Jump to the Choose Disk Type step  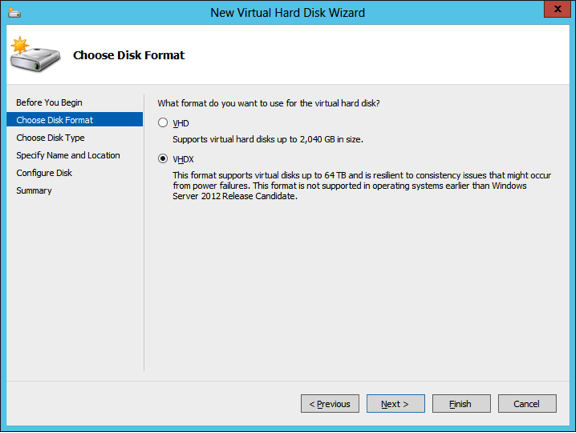pos(50,138)
